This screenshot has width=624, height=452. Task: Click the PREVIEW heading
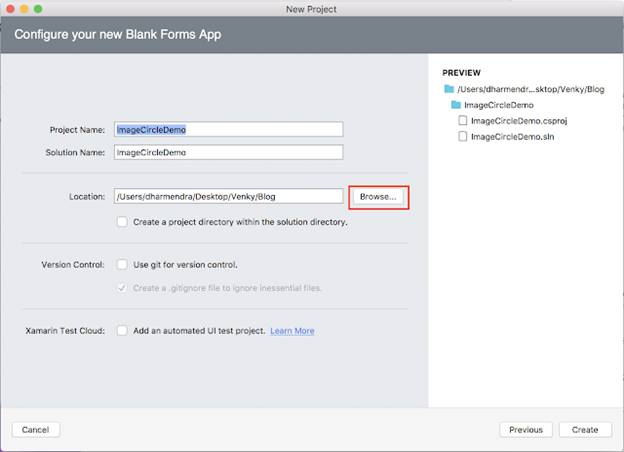click(x=462, y=73)
